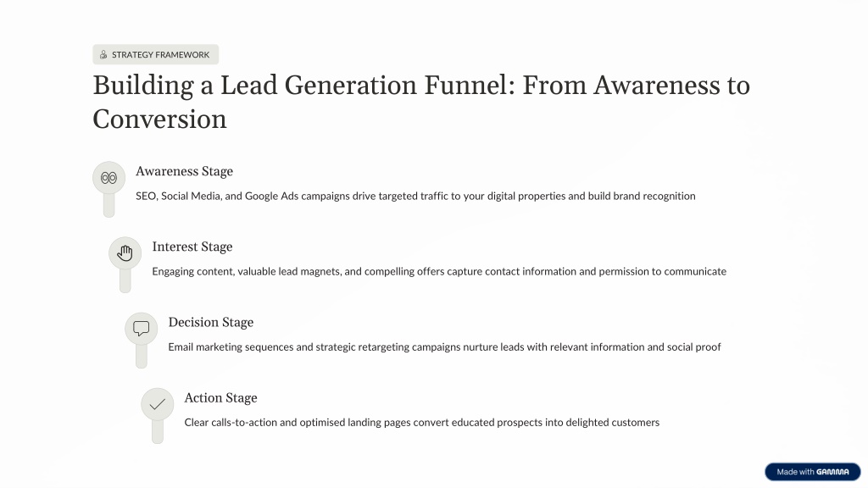Select the STRATEGY FRAMEWORK badge label
The image size is (868, 488).
pyautogui.click(x=160, y=55)
